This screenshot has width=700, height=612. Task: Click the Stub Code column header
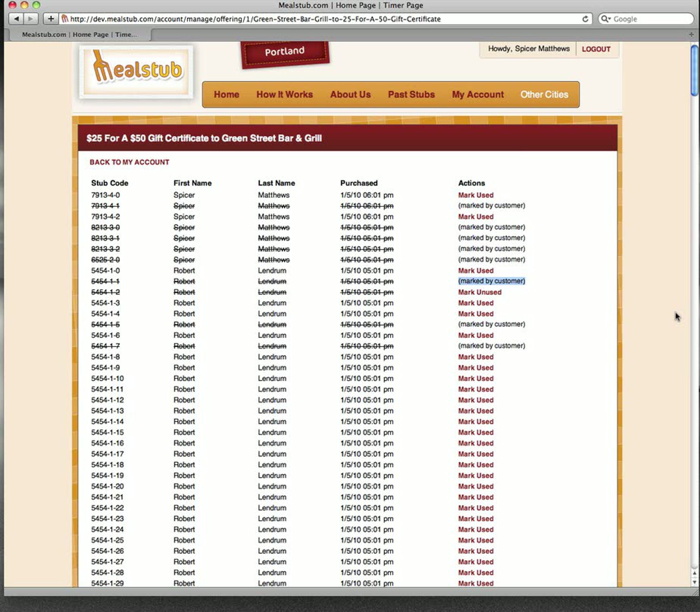coord(109,183)
